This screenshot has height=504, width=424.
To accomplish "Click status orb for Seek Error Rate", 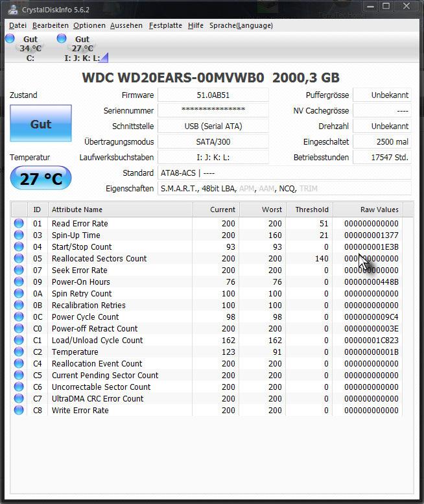I will pos(19,270).
